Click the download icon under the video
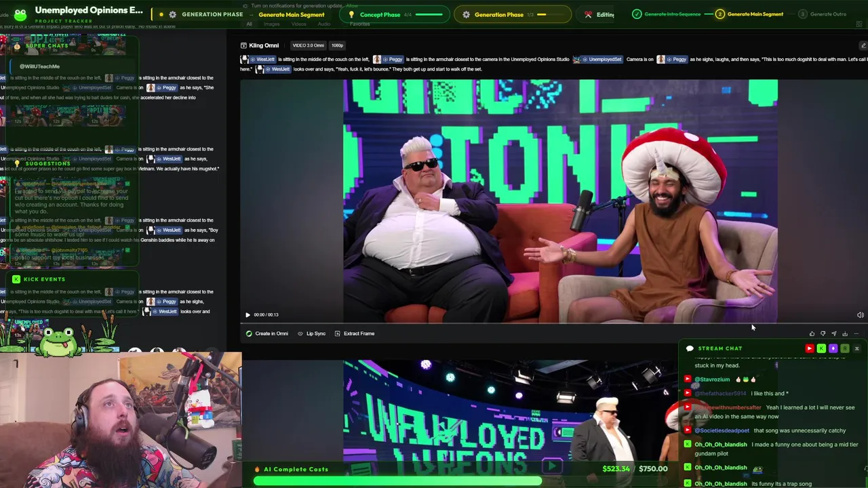868x488 pixels. click(845, 333)
